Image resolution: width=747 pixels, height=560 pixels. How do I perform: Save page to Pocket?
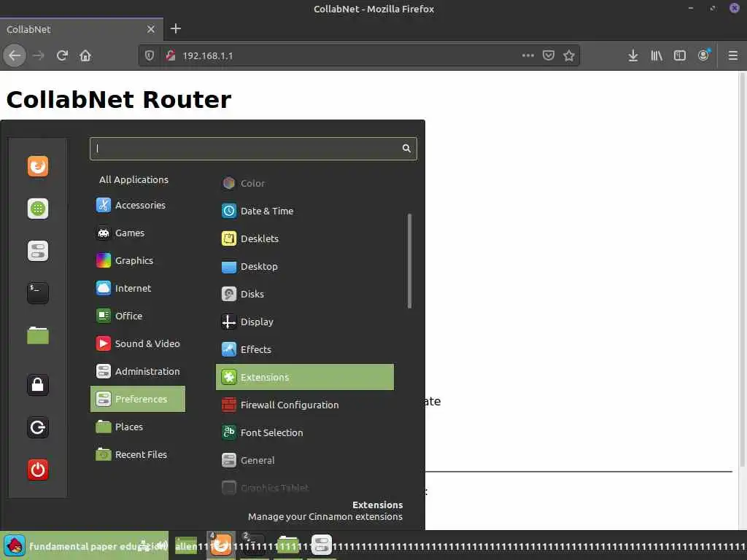(x=549, y=55)
